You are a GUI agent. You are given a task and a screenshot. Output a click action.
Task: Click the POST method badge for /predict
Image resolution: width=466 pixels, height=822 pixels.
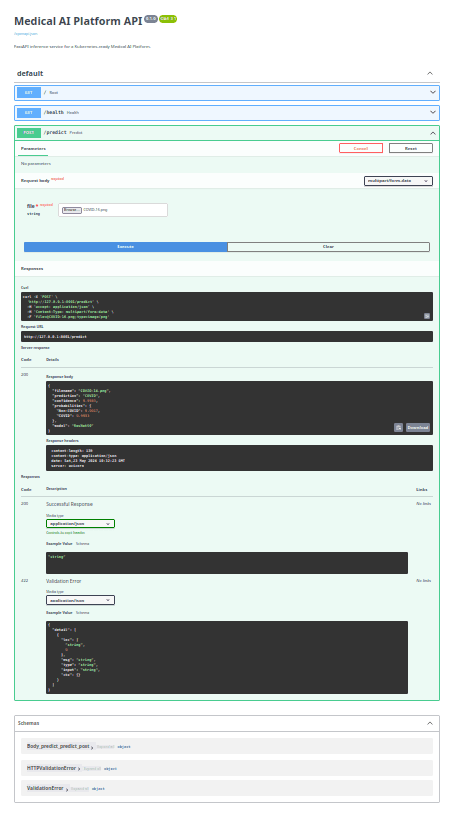click(29, 133)
